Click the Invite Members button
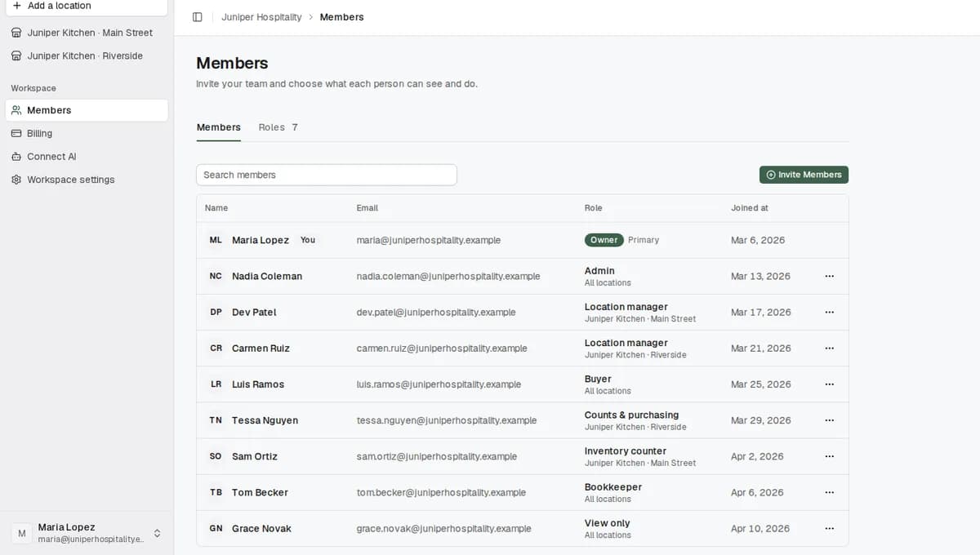980x555 pixels. 804,175
